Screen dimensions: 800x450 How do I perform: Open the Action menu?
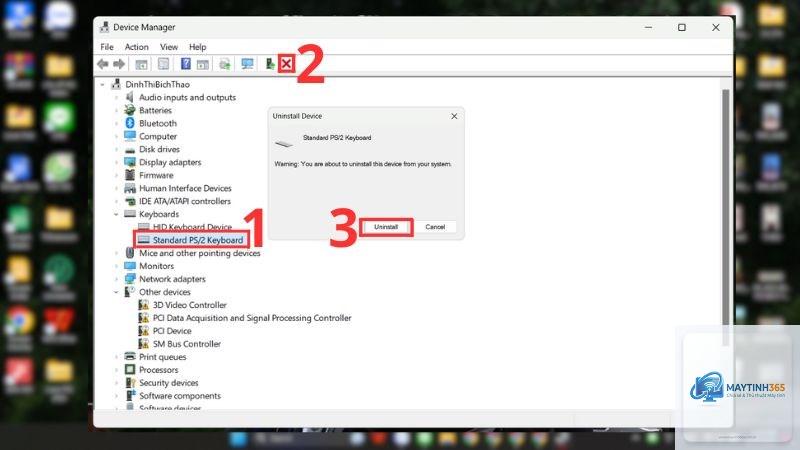point(137,46)
